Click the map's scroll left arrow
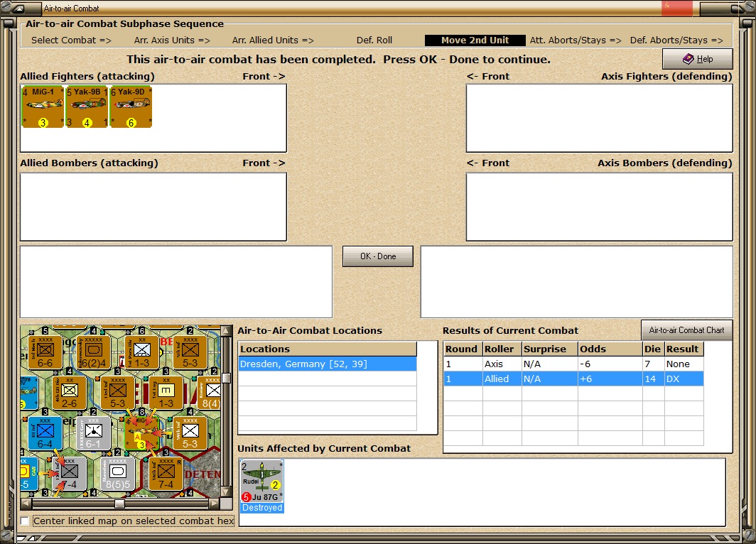 (x=26, y=504)
